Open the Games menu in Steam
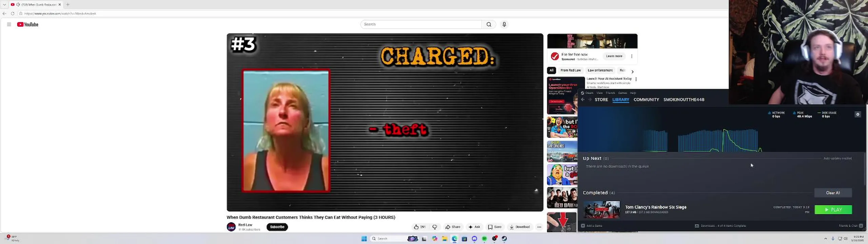The width and height of the screenshot is (868, 244). (x=623, y=93)
